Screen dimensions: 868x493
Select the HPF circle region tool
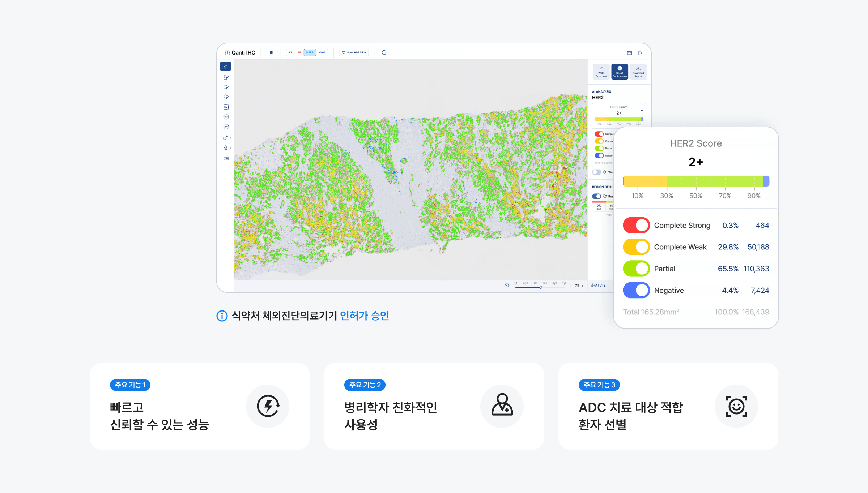[x=226, y=127]
